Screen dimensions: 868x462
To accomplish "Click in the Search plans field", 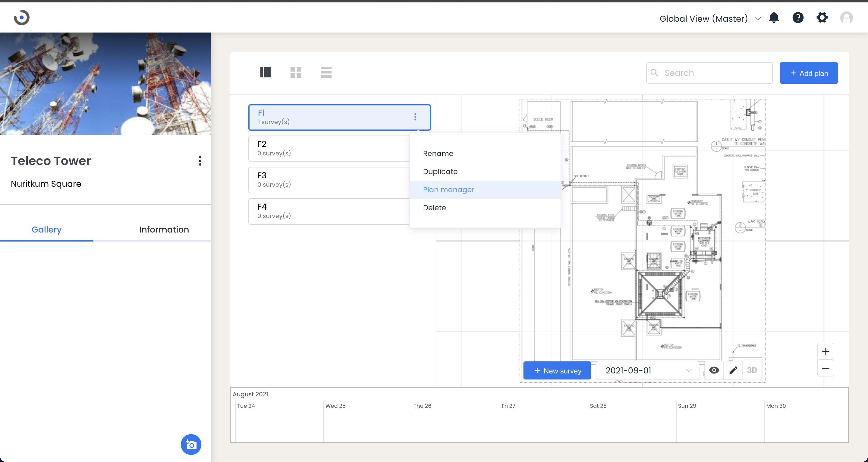I will point(709,73).
